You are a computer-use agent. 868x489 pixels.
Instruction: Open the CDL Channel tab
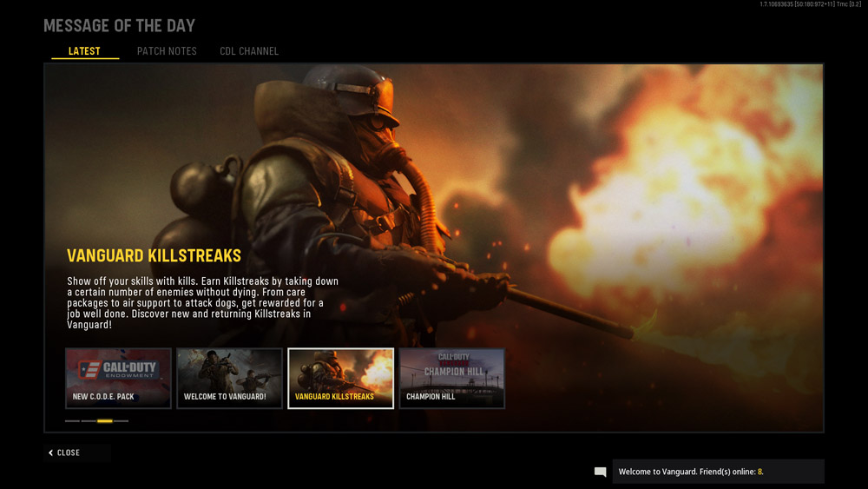[x=249, y=51]
